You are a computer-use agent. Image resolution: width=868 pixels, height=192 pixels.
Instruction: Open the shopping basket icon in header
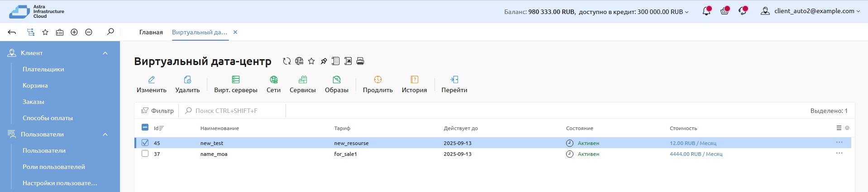pos(724,11)
